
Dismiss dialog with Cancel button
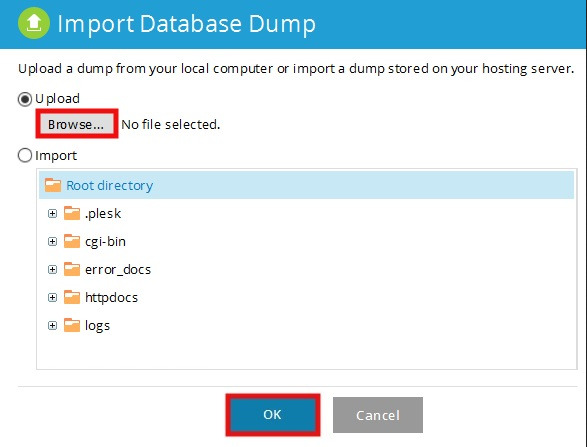[378, 415]
